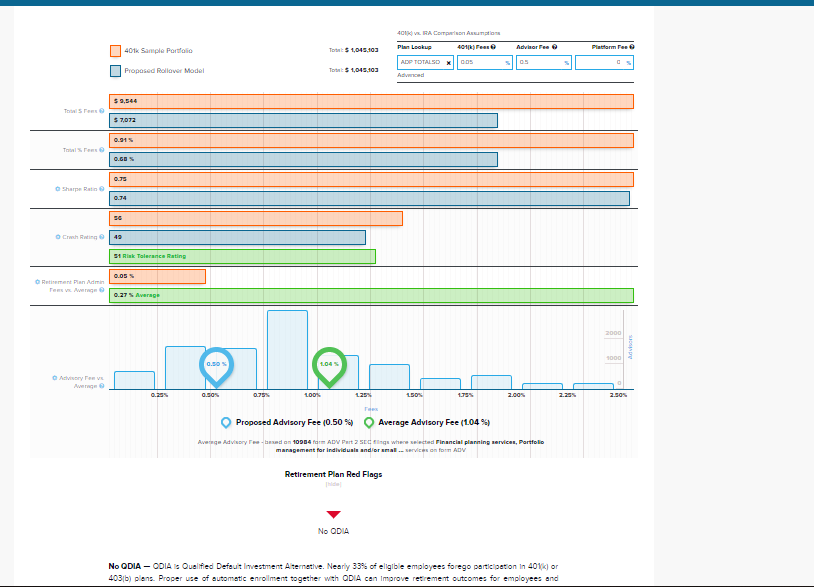Click the Platform Fee input field

click(x=600, y=62)
